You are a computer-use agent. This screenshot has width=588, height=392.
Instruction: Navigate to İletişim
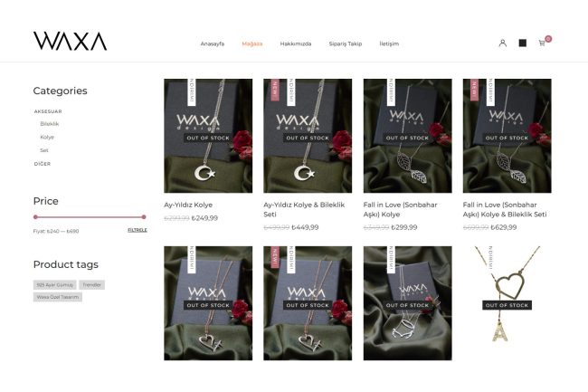click(389, 43)
